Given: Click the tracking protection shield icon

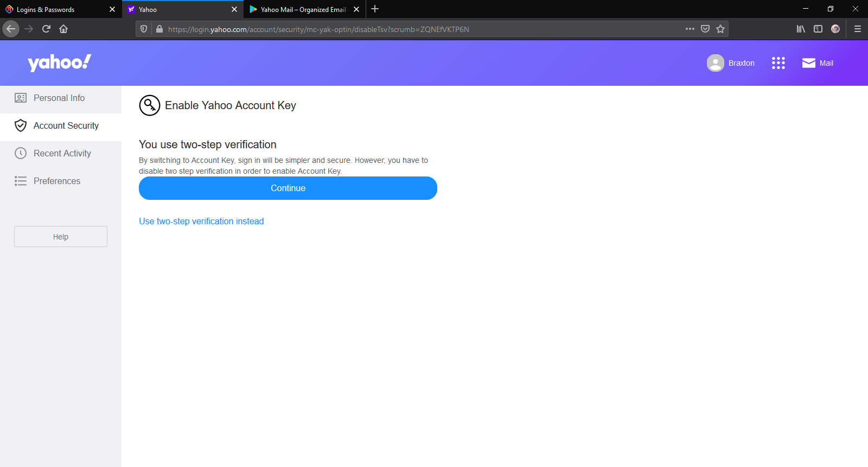Looking at the screenshot, I should point(144,29).
